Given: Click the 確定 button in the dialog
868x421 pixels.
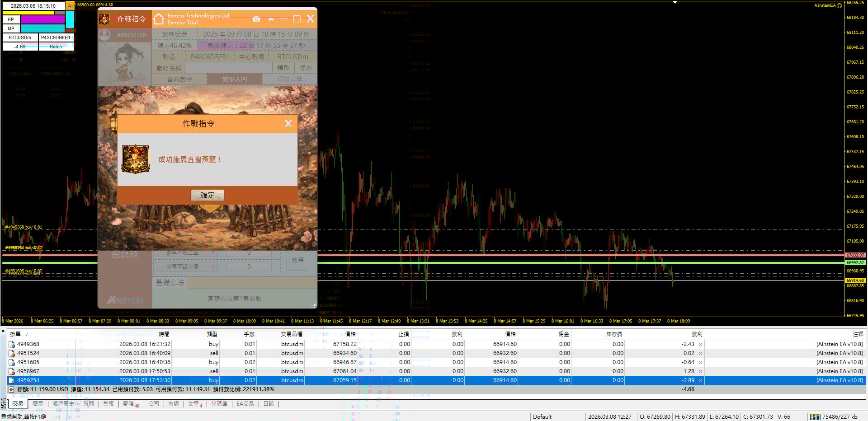Looking at the screenshot, I should point(208,195).
